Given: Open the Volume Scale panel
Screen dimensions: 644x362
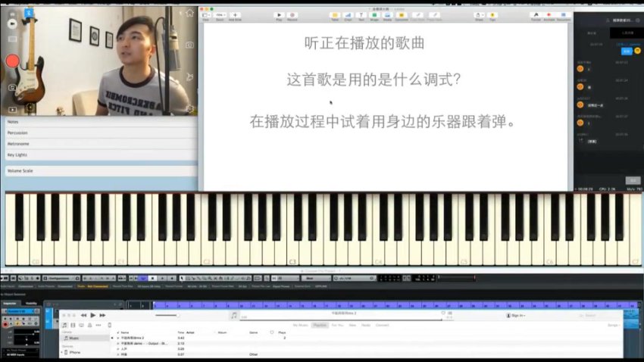Looking at the screenshot, I should coord(98,171).
